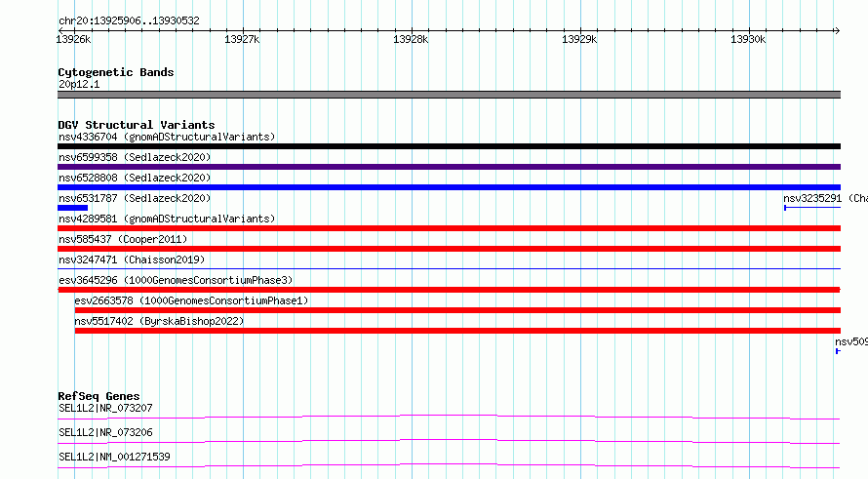
Task: Select the gray 20p12.1 cytogenetic band bar
Action: (449, 95)
